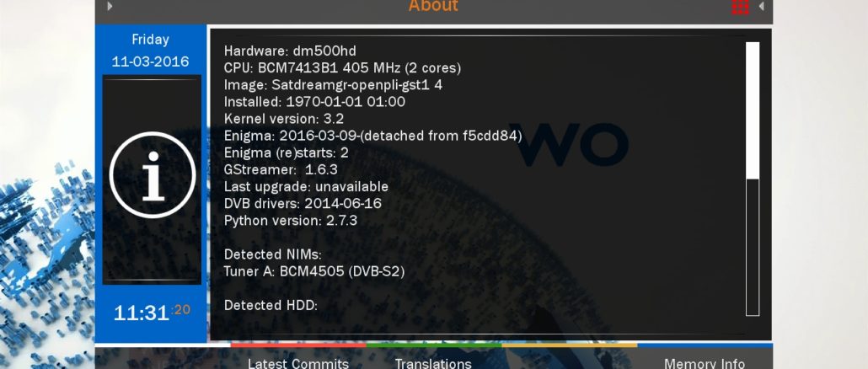Screen dimensions: 868x369
Task: Click the Detected HDD heading
Action: [271, 305]
